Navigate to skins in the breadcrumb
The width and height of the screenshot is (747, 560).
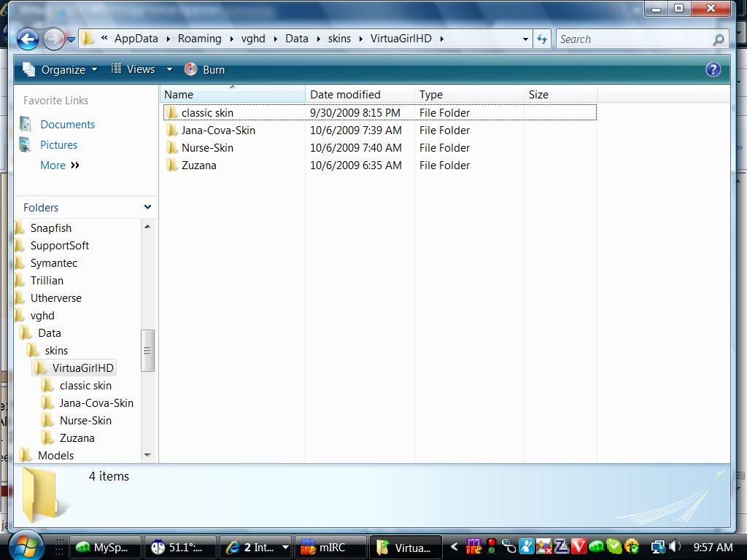pos(339,39)
